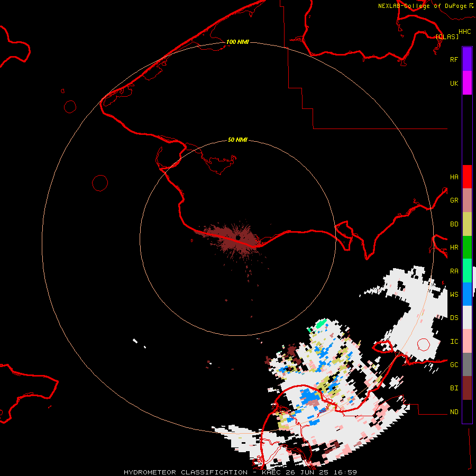Click the "HA" legend label

454,177
